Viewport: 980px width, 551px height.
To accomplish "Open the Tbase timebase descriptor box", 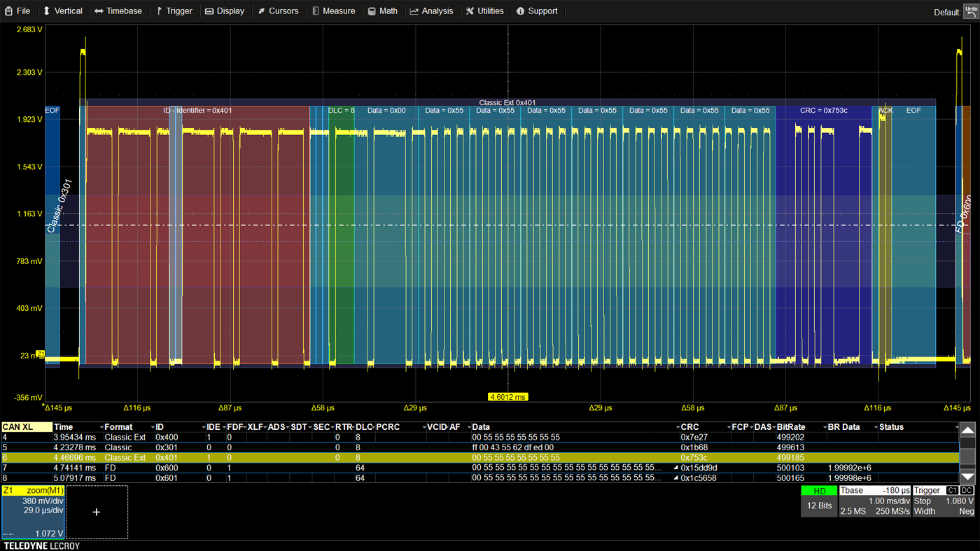I will tap(874, 501).
